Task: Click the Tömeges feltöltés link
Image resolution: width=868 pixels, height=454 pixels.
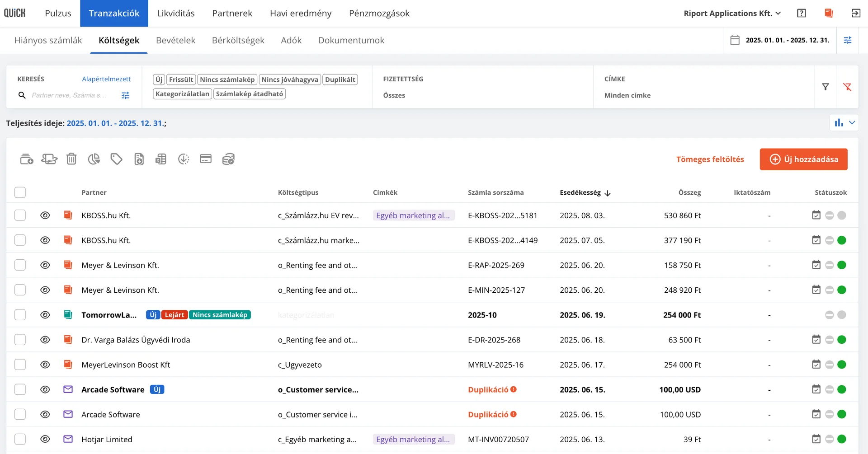Action: [710, 159]
